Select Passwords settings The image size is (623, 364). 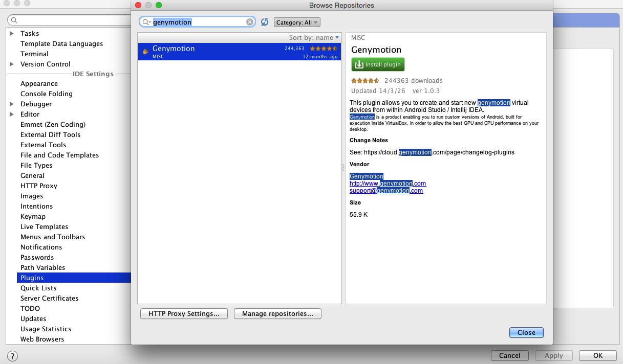click(37, 257)
